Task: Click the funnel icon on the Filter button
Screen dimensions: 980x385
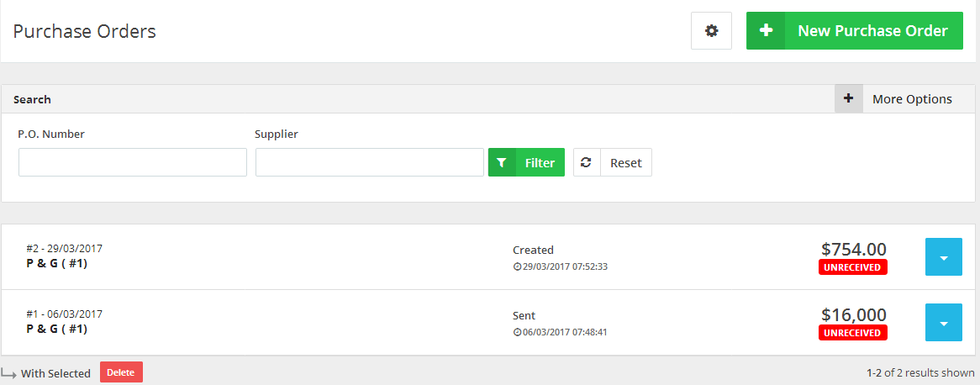Action: 502,163
